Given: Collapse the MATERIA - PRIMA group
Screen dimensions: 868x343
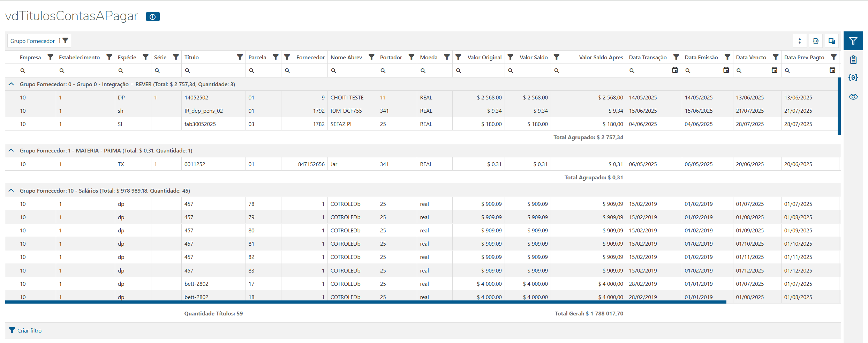Looking at the screenshot, I should click(x=11, y=150).
